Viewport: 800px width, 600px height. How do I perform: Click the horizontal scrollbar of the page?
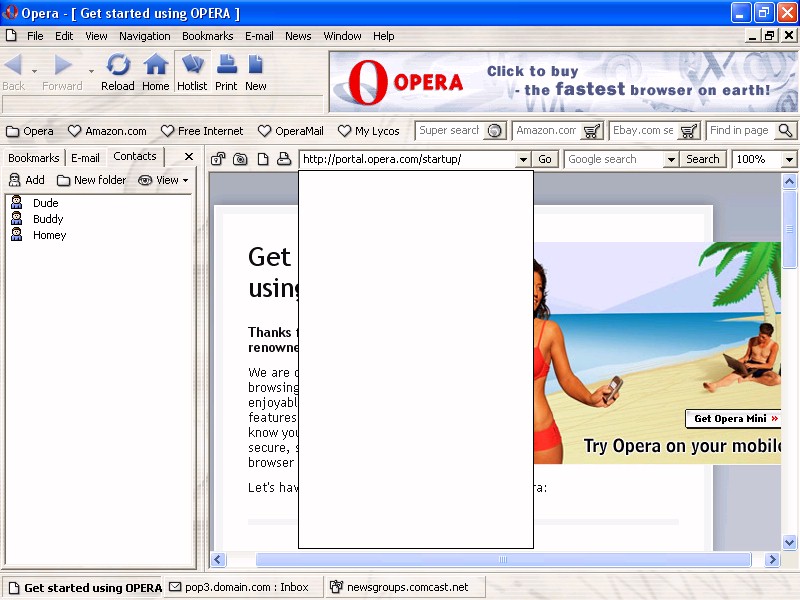[502, 560]
